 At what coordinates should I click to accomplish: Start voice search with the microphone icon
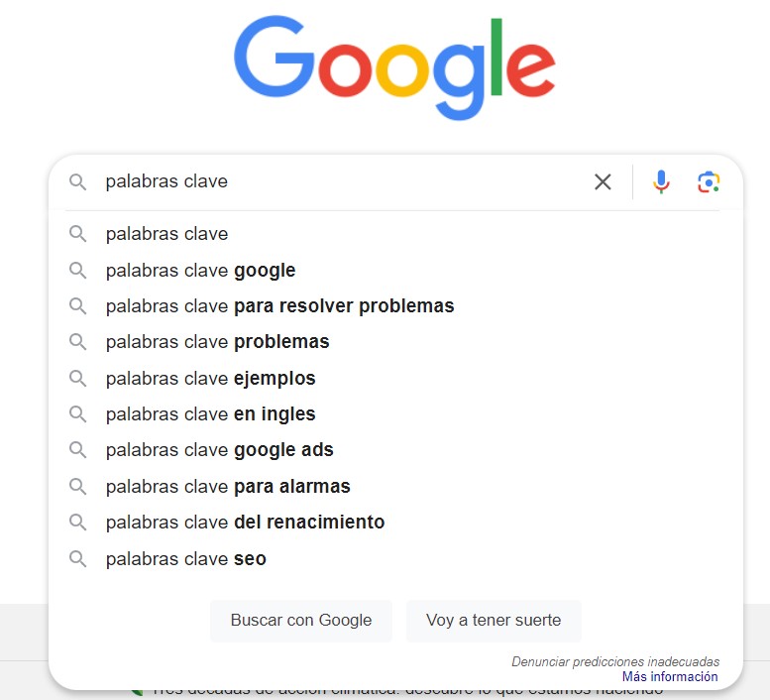point(661,181)
